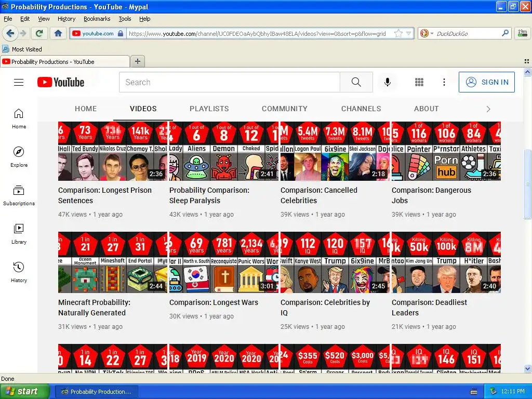Click 'Probability Comparison: Sleep Paralysis' title link

pyautogui.click(x=209, y=195)
